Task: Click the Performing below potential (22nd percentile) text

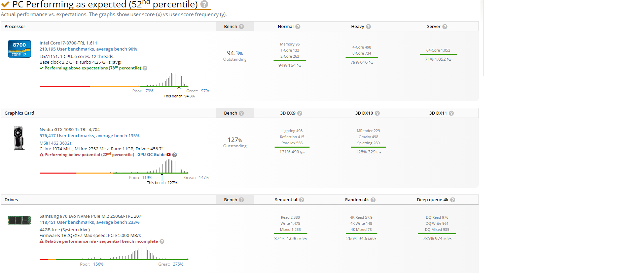Action: [89, 155]
